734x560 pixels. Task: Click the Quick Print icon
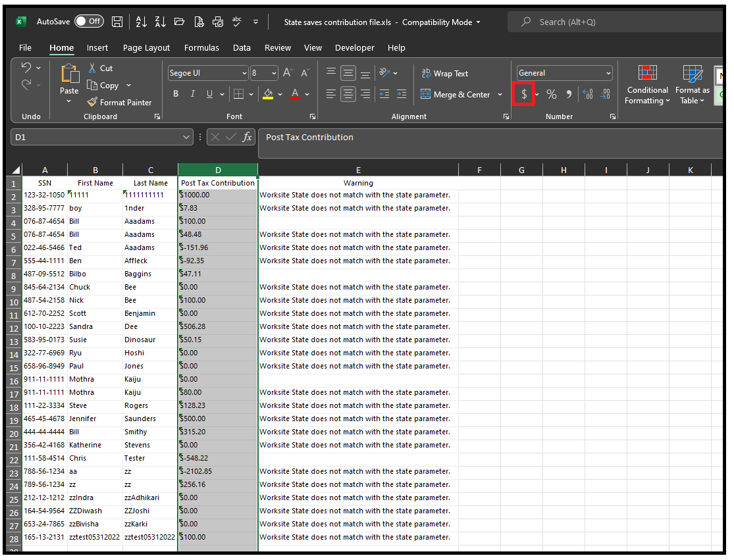[218, 22]
